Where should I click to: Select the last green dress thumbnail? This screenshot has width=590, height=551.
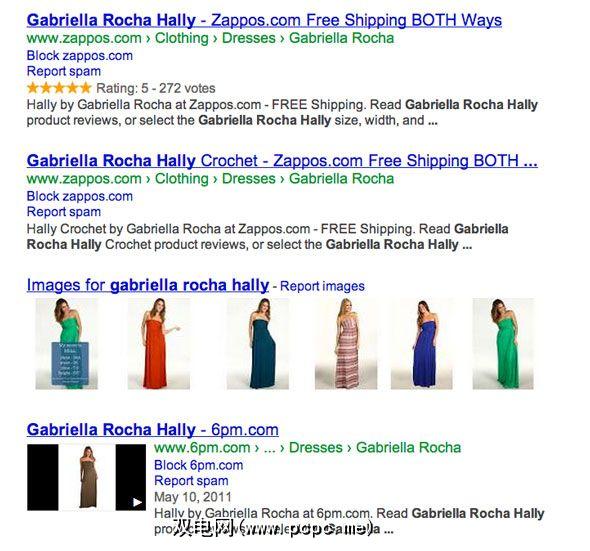tap(503, 344)
